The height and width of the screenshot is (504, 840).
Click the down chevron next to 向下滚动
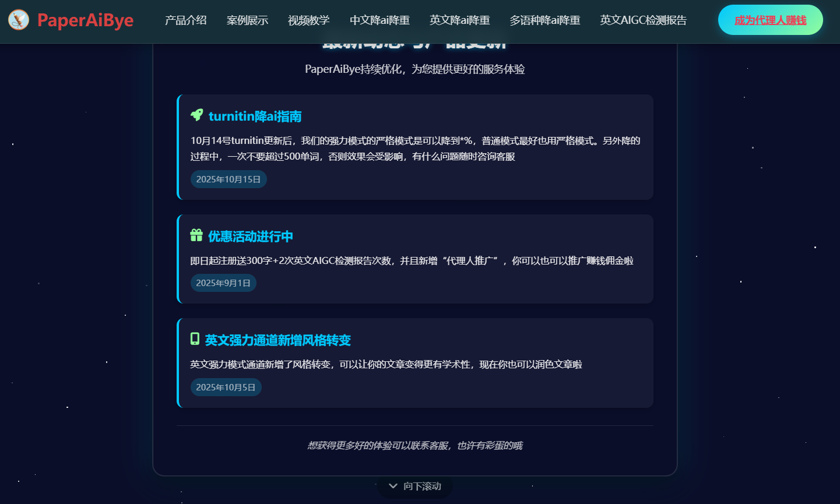(393, 486)
